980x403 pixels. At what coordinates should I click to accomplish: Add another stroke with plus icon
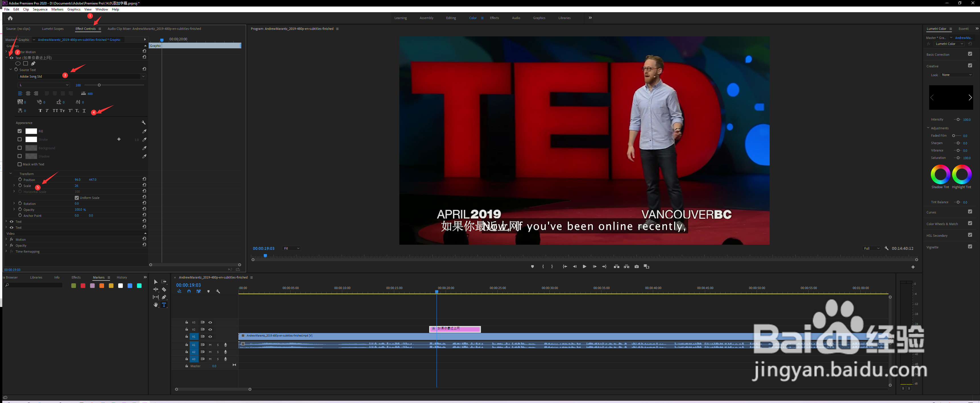coord(119,139)
